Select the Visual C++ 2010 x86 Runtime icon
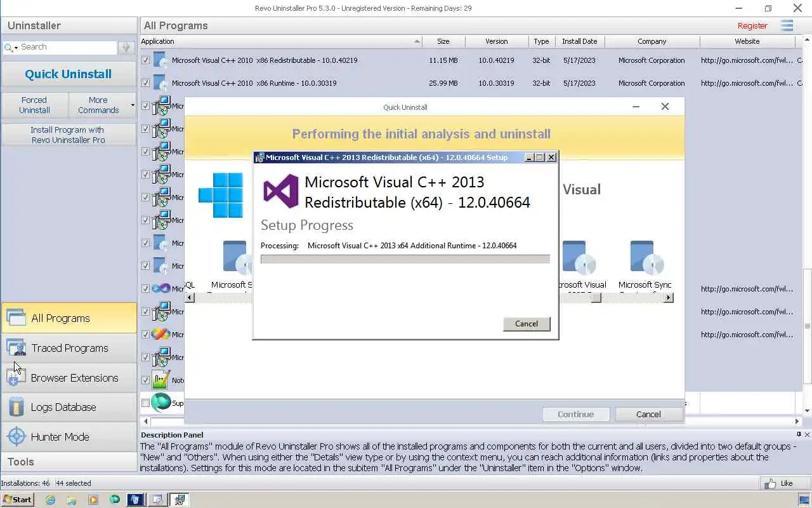The image size is (812, 508). [x=160, y=83]
